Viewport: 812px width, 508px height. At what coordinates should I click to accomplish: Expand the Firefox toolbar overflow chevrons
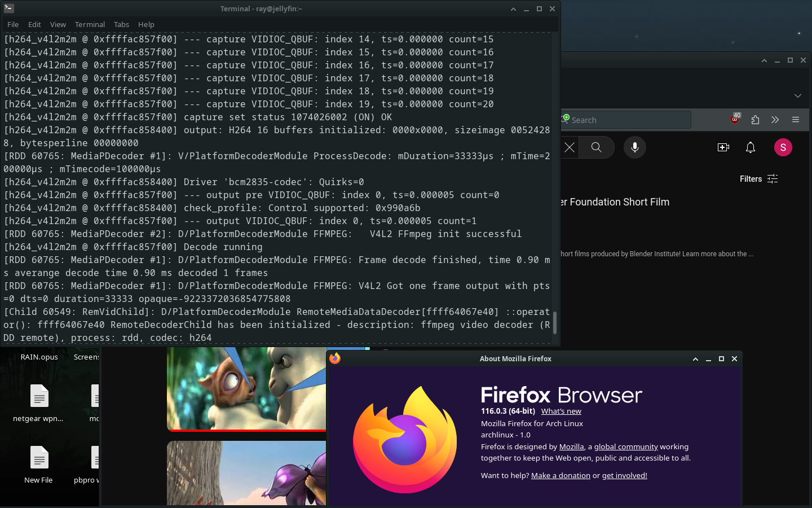click(x=775, y=120)
